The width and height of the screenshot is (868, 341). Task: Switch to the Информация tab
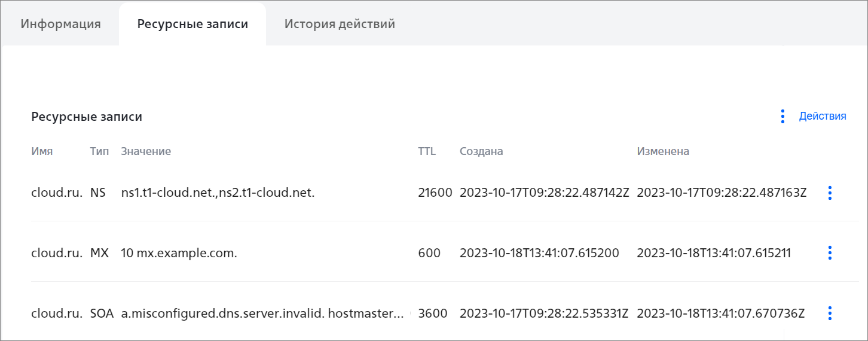(x=60, y=24)
